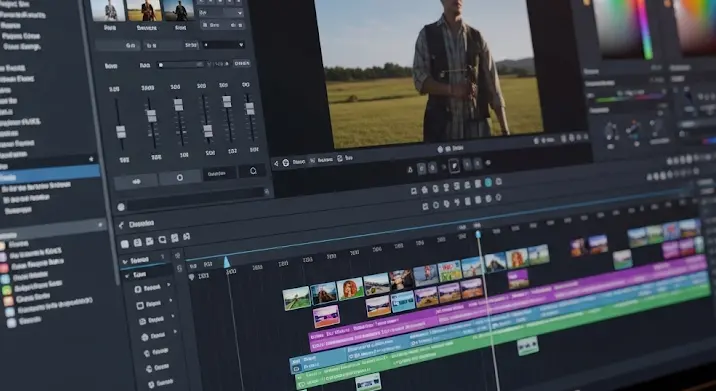The image size is (716, 391).
Task: Click the first mixer fader handle
Action: 121,132
